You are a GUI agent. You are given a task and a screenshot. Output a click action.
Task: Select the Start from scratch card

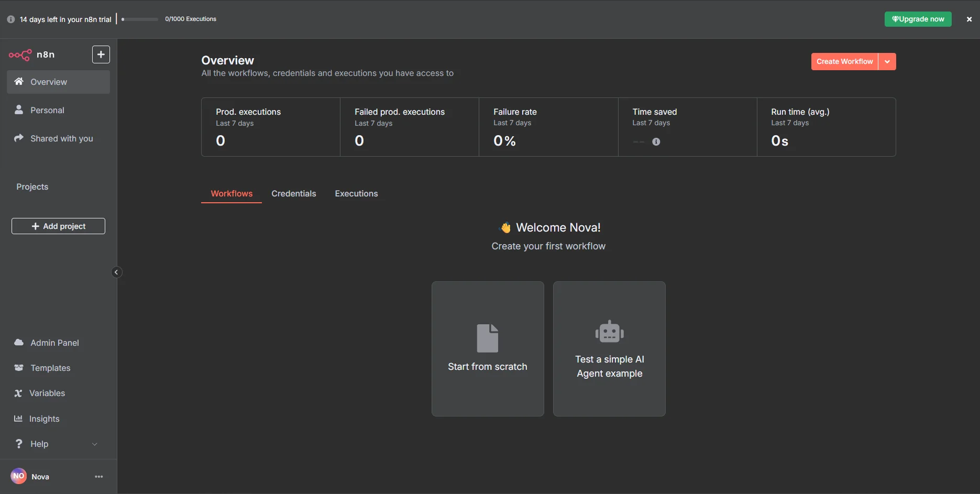click(488, 349)
